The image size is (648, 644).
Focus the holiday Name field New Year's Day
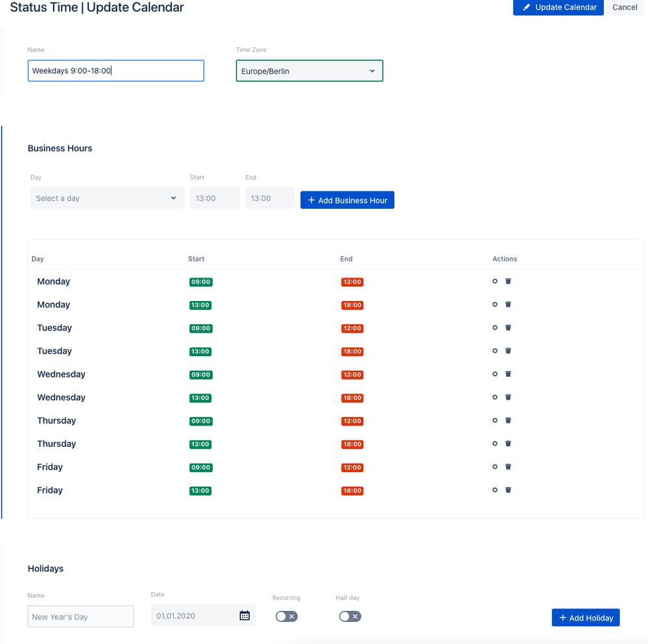[x=80, y=616]
